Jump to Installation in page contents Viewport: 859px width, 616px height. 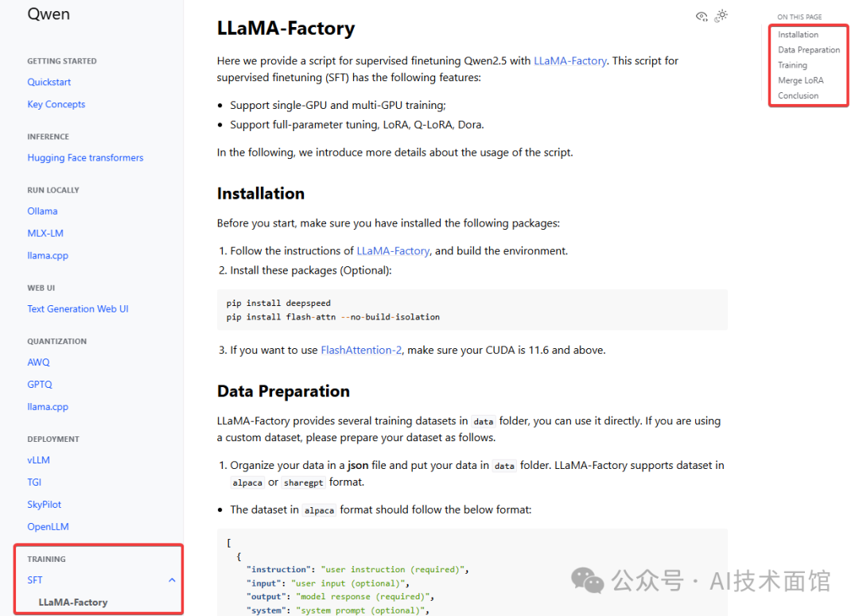coord(799,34)
